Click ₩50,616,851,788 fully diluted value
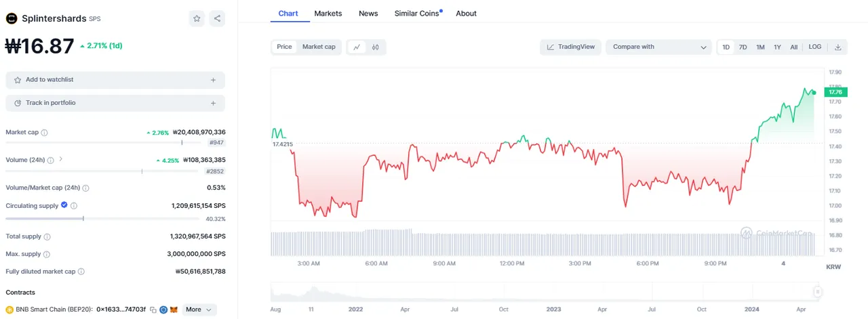The image size is (868, 319). click(201, 272)
